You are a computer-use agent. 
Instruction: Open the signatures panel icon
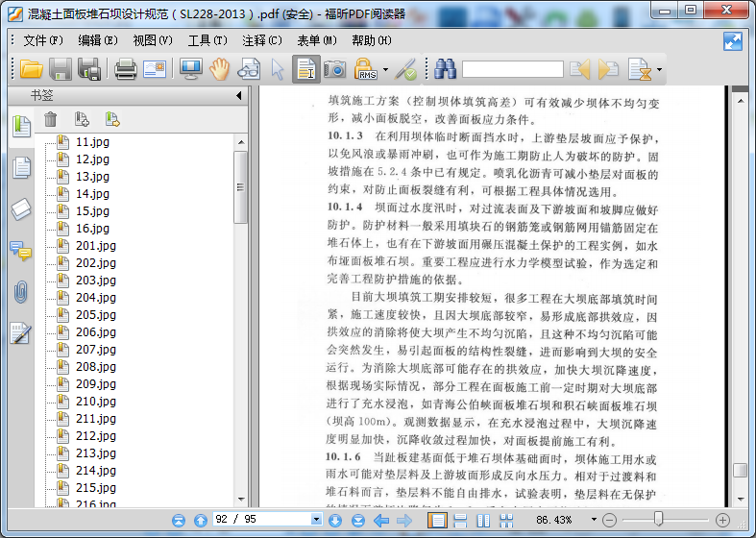click(x=21, y=333)
